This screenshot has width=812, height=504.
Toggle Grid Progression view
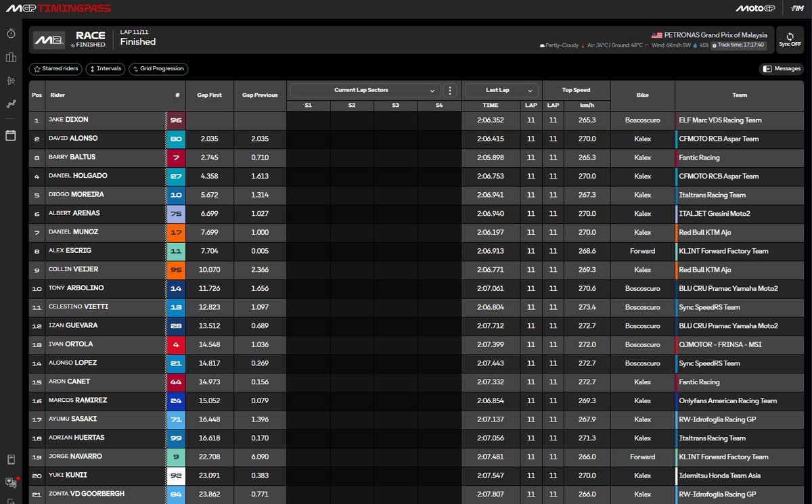click(158, 69)
